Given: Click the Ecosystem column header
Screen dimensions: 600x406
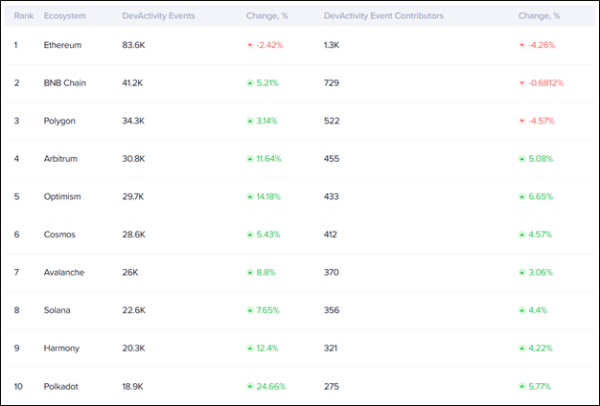Looking at the screenshot, I should tap(65, 17).
